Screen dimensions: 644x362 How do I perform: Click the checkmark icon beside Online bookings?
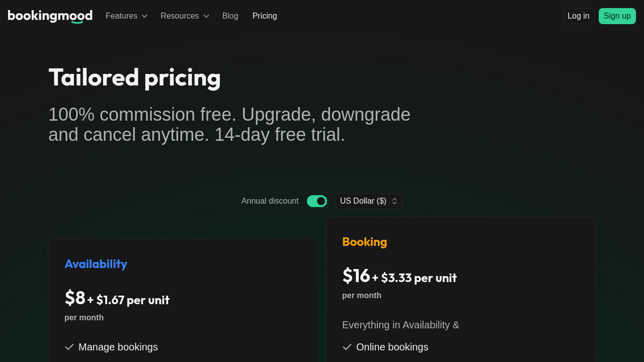(347, 347)
